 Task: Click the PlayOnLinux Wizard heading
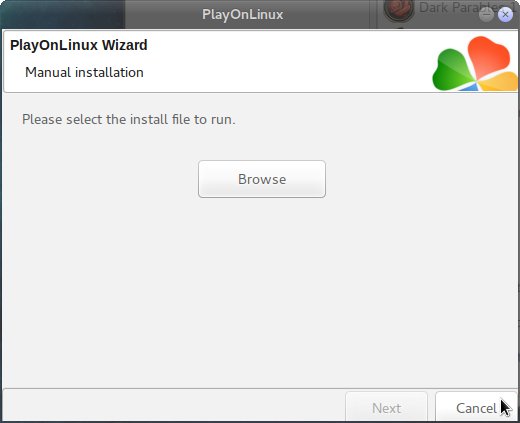click(79, 45)
